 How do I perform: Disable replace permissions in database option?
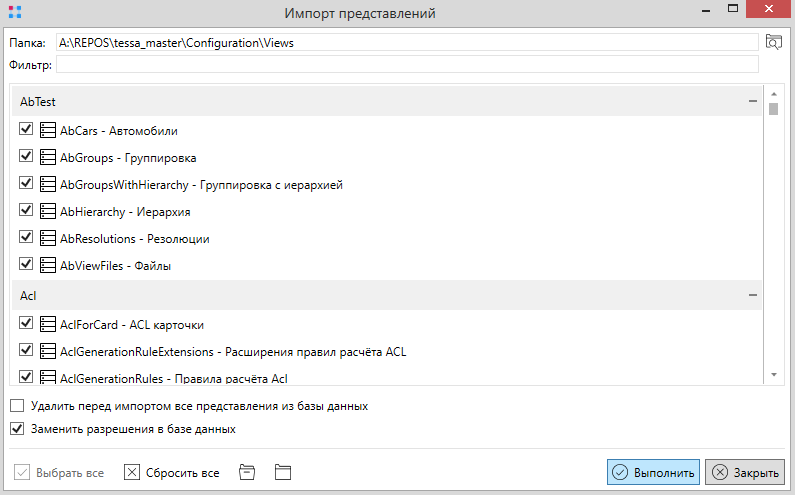[x=17, y=429]
